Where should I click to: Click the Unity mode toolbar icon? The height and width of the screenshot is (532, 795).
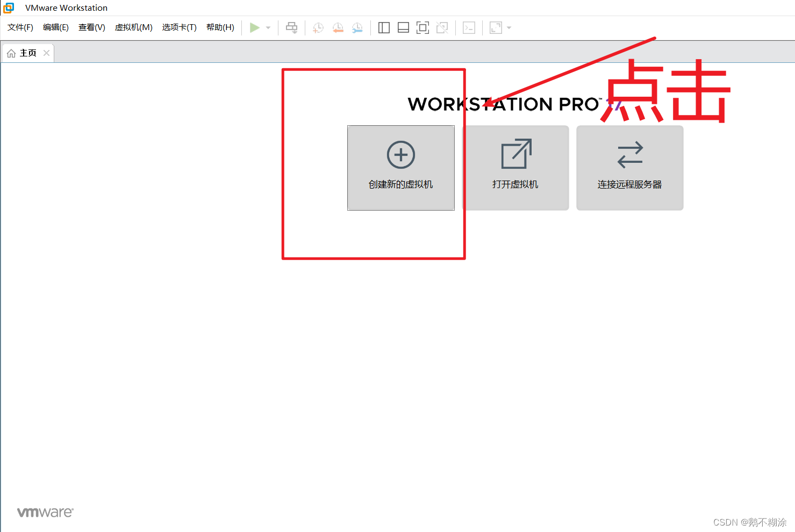442,28
